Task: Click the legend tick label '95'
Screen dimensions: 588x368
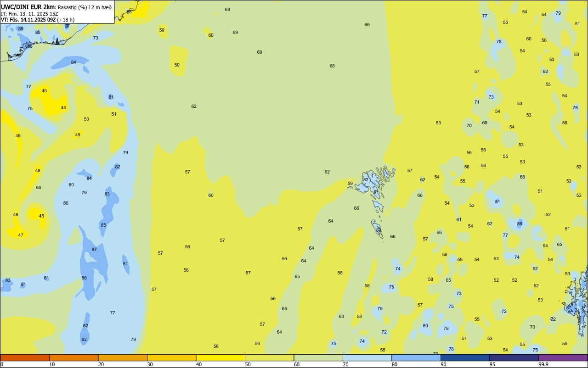Action: [492, 364]
